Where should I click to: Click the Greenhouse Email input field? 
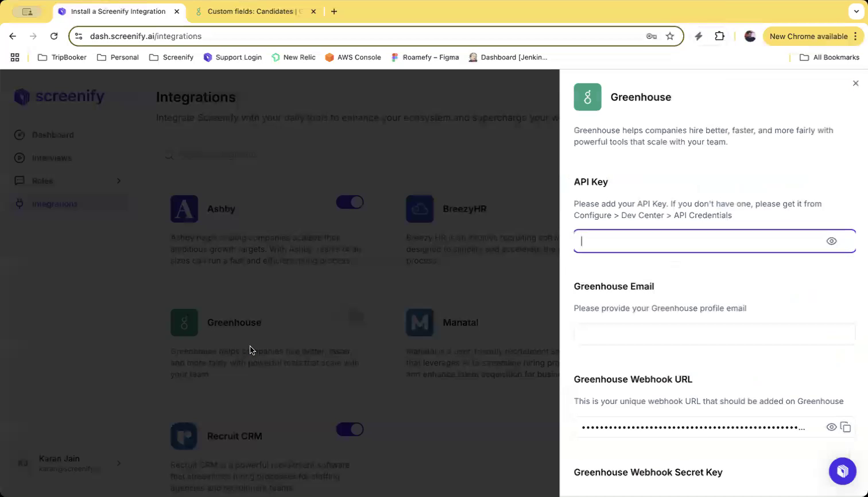coord(714,334)
